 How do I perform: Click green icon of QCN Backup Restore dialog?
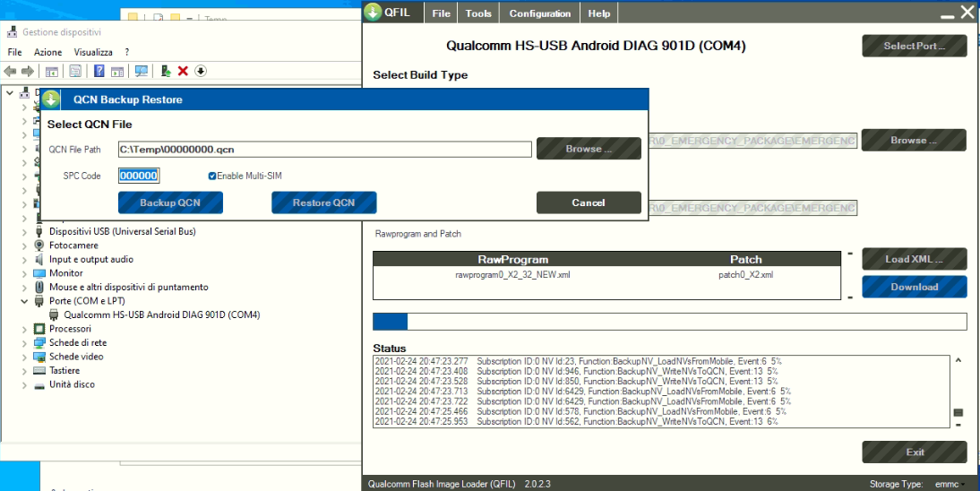(51, 99)
